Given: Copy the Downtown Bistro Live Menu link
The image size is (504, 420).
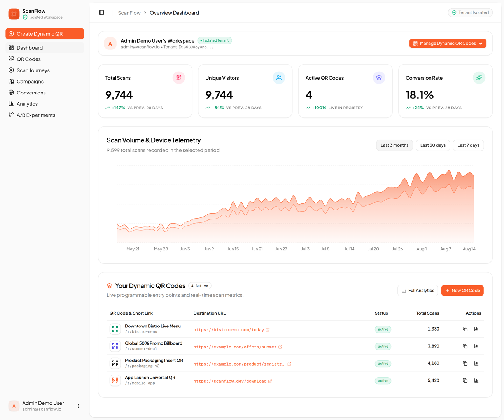Looking at the screenshot, I should (465, 329).
